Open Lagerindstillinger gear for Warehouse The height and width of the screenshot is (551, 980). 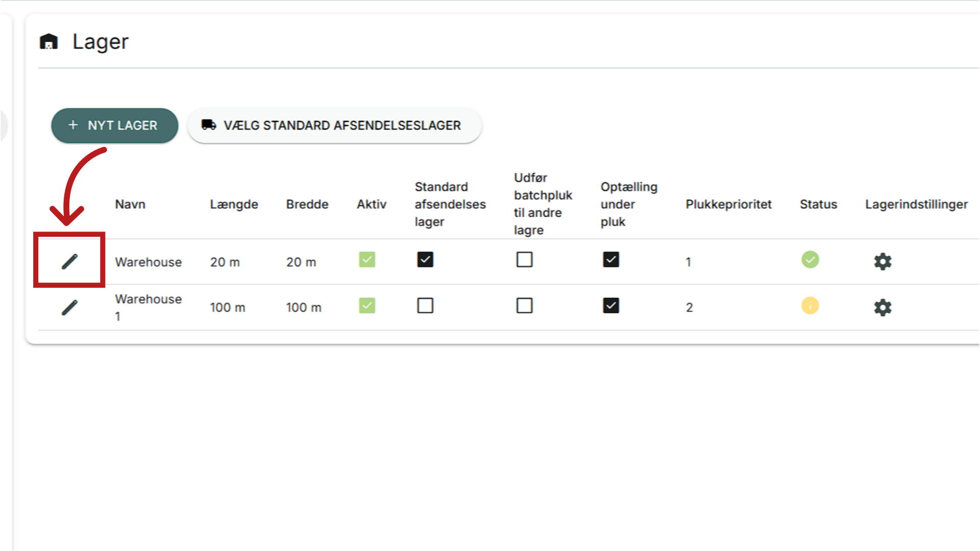coord(883,261)
